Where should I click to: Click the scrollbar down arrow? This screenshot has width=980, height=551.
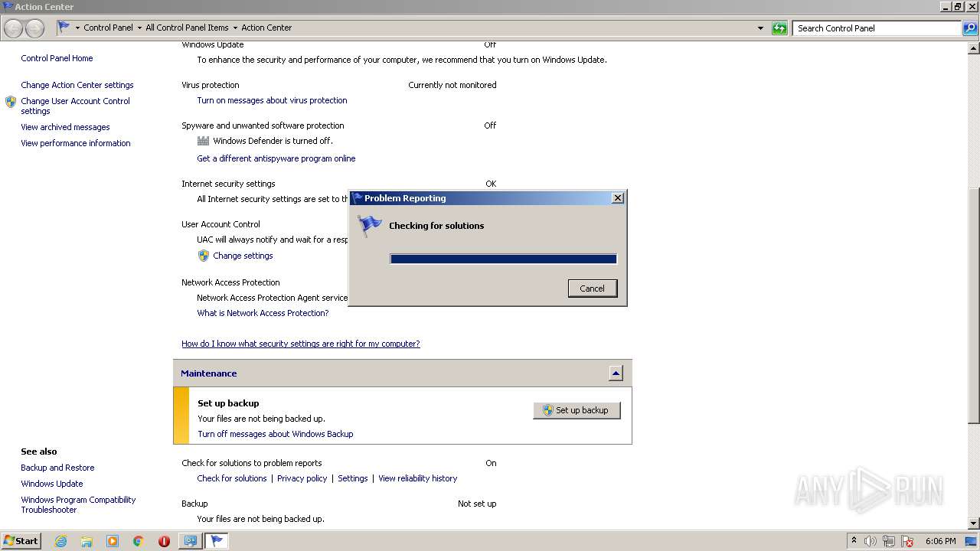point(974,523)
